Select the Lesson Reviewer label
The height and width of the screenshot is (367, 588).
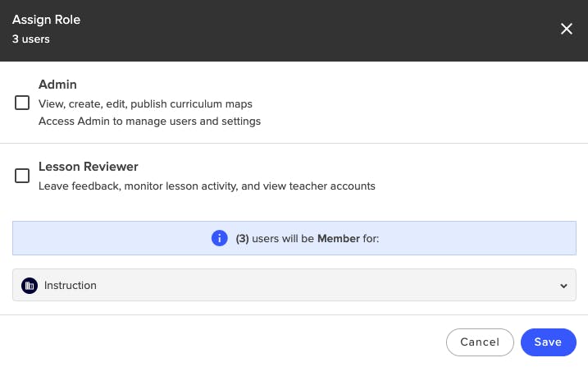[x=89, y=167]
